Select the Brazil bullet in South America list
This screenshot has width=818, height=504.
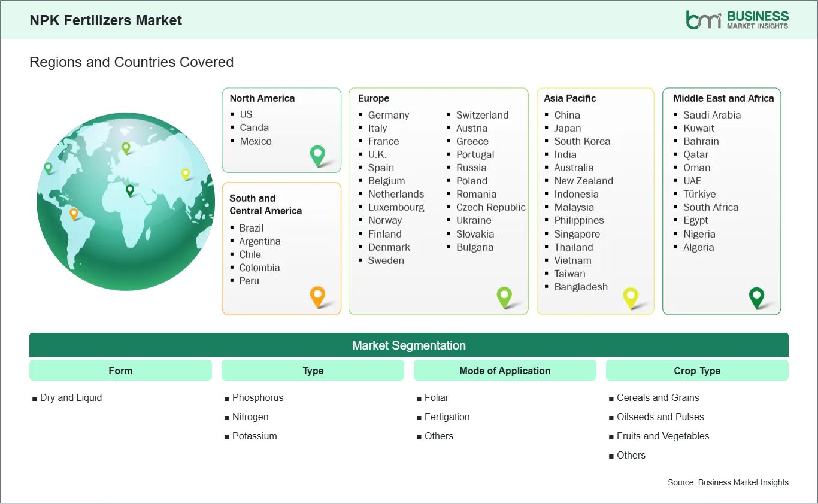(251, 228)
